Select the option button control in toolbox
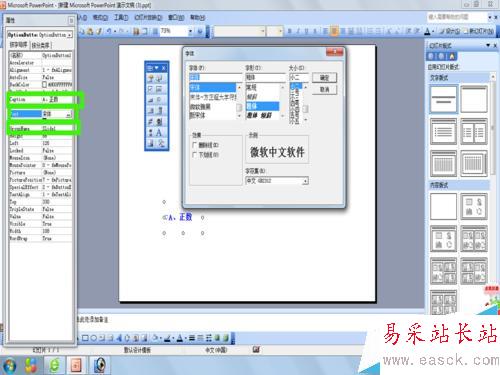Viewport: 500px width, 375px height. (x=159, y=100)
